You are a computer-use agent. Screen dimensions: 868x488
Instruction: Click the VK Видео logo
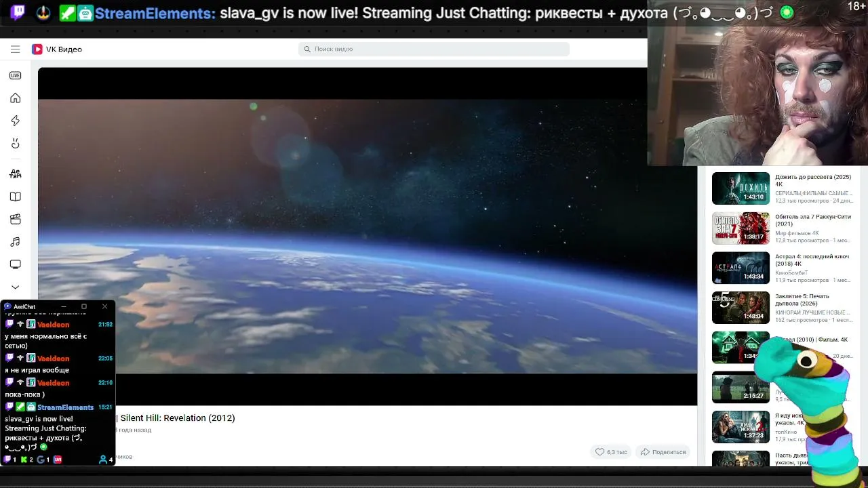[57, 49]
